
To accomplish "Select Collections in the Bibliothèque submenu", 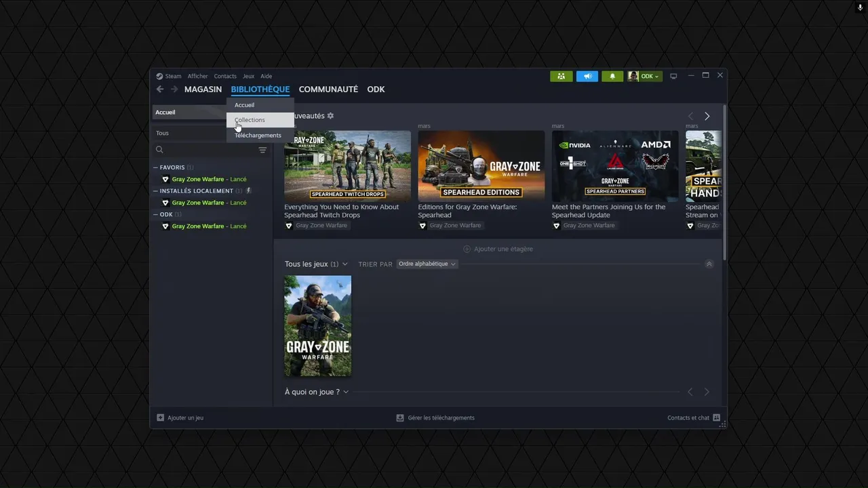I will [260, 120].
